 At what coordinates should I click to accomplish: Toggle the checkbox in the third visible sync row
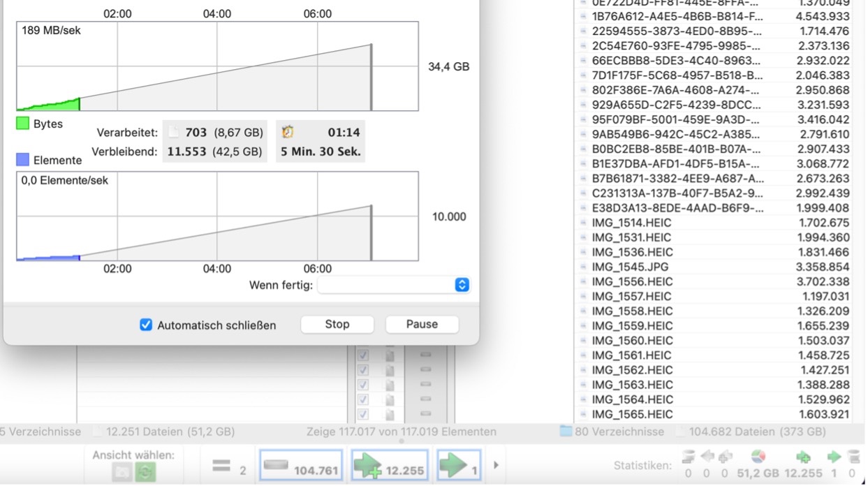pyautogui.click(x=363, y=385)
